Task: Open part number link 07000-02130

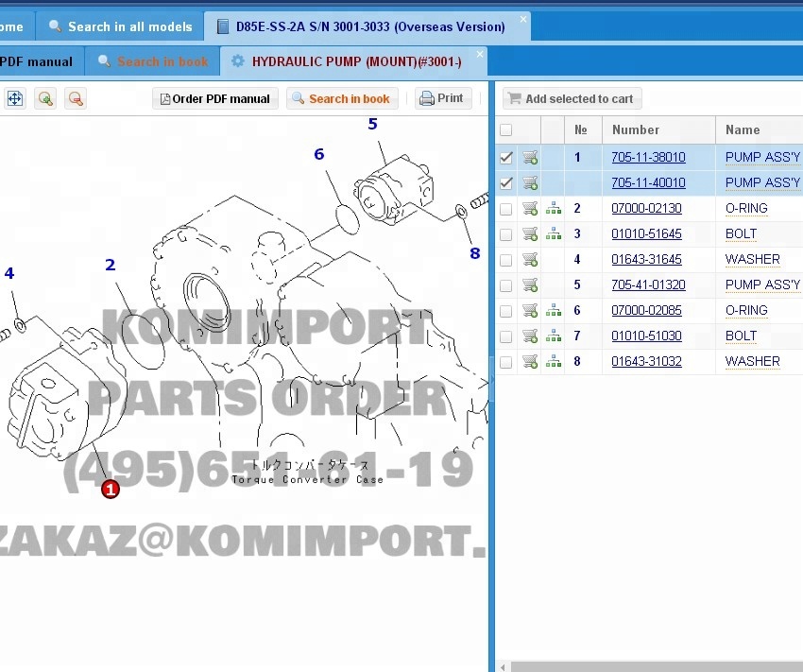Action: (646, 209)
